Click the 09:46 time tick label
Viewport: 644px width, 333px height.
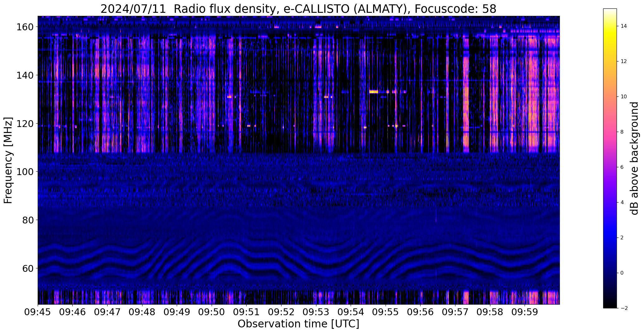pos(73,312)
